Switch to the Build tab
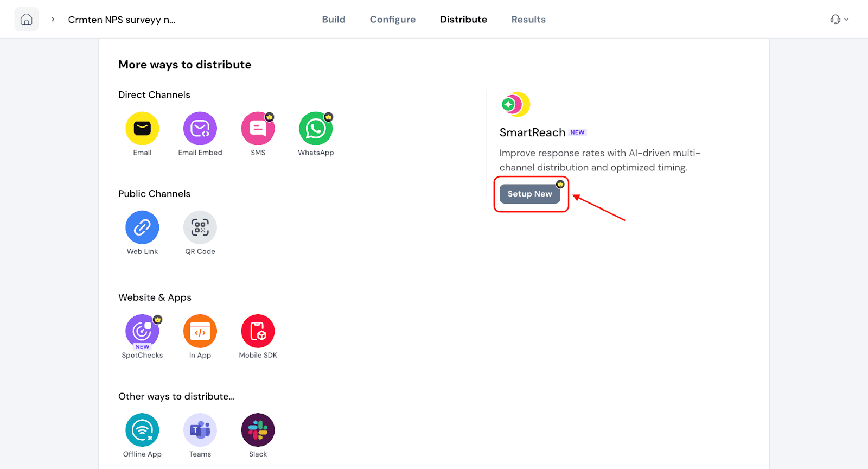 click(x=334, y=20)
